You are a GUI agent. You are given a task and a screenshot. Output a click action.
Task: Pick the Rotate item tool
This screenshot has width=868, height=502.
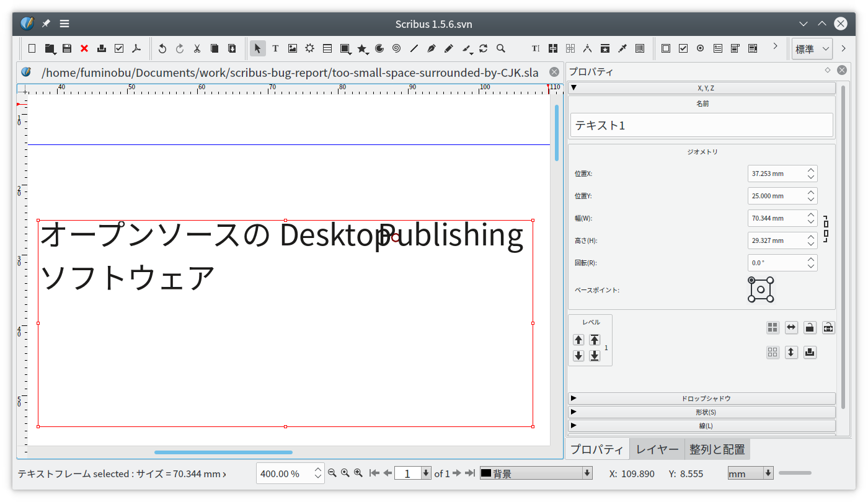[484, 48]
